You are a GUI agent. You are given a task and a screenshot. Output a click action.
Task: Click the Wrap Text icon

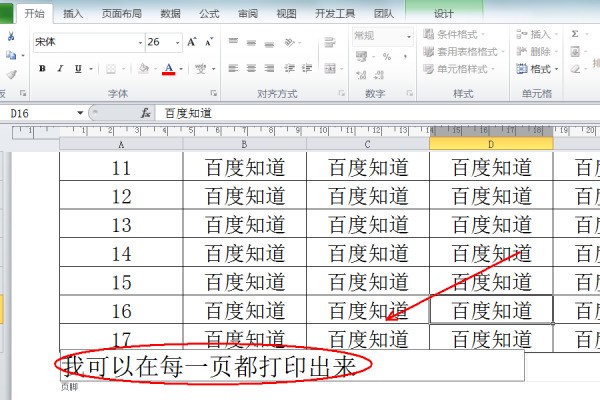[x=330, y=42]
